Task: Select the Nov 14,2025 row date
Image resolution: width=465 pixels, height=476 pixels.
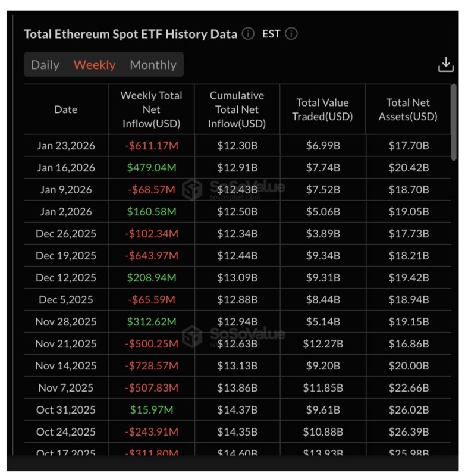Action: (66, 366)
